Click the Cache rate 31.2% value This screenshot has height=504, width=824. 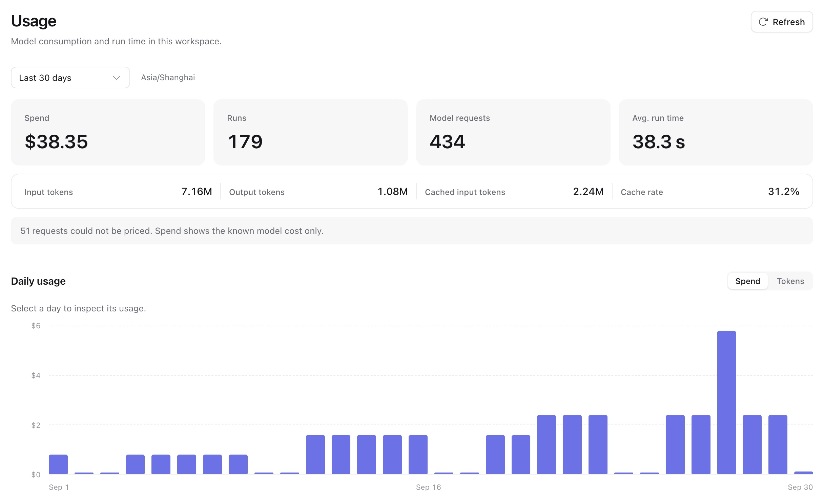784,192
